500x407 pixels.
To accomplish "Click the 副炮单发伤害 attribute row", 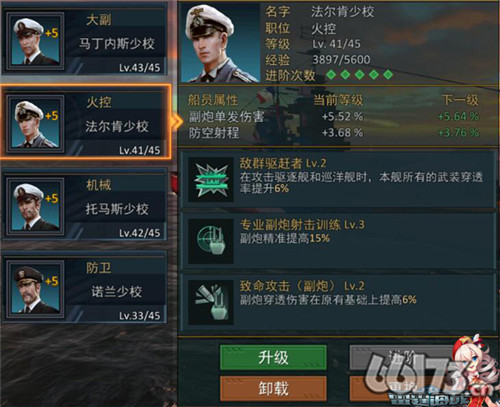I will coord(334,117).
